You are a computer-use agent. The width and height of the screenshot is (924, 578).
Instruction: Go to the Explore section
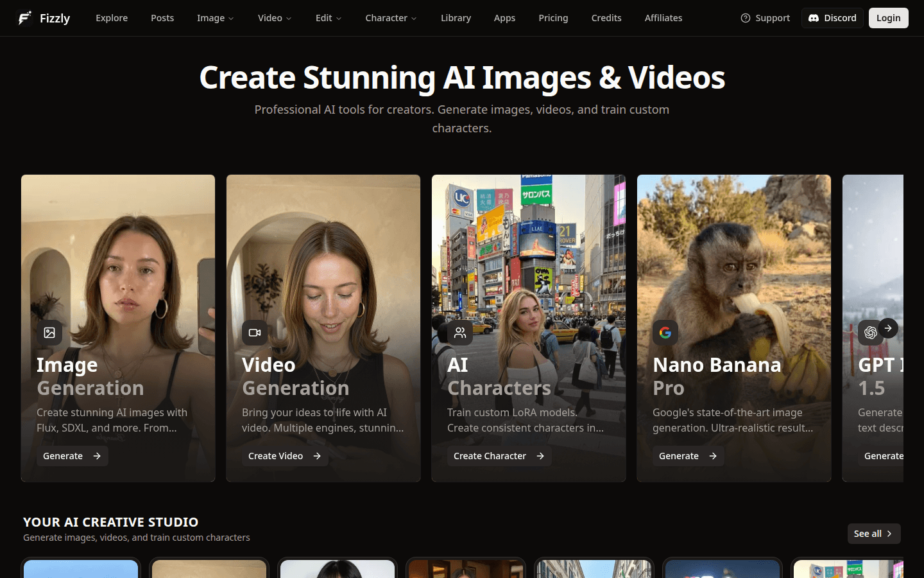click(111, 18)
